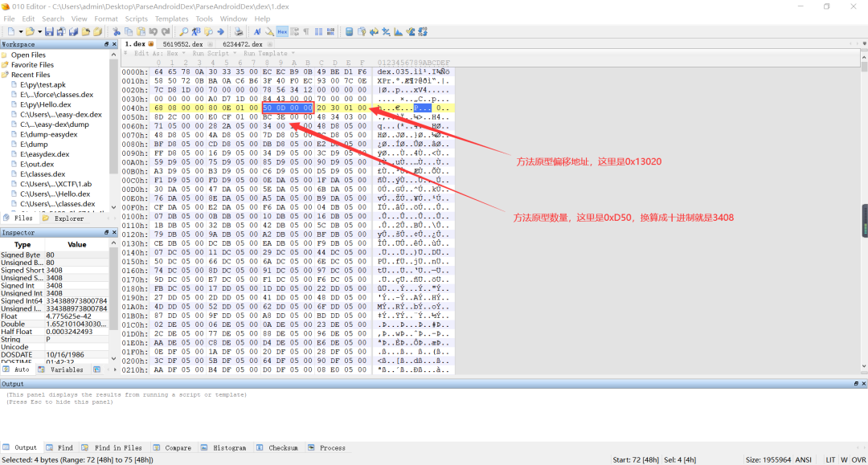Viewport: 868px width, 465px height.
Task: Open recent file E:\py\test.apk
Action: (43, 84)
